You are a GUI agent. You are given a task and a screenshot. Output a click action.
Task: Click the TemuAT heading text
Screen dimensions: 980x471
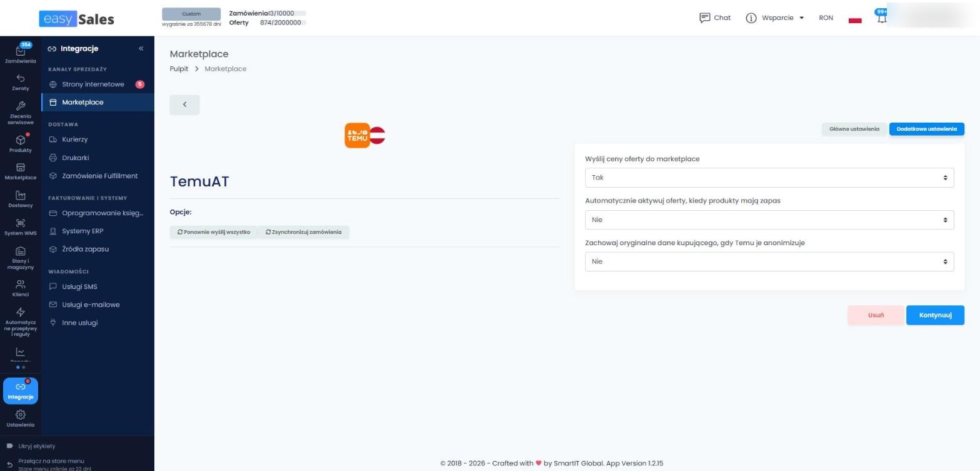pos(199,181)
